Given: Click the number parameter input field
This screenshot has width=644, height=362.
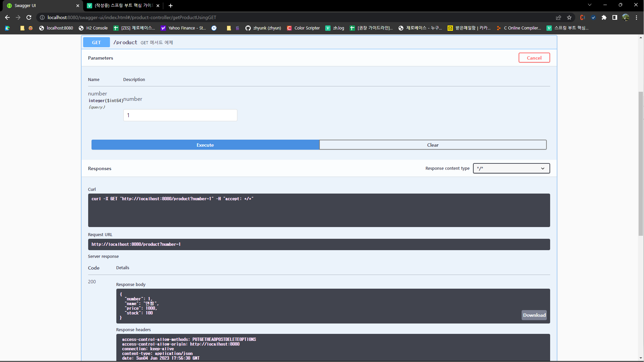Looking at the screenshot, I should coord(180,115).
